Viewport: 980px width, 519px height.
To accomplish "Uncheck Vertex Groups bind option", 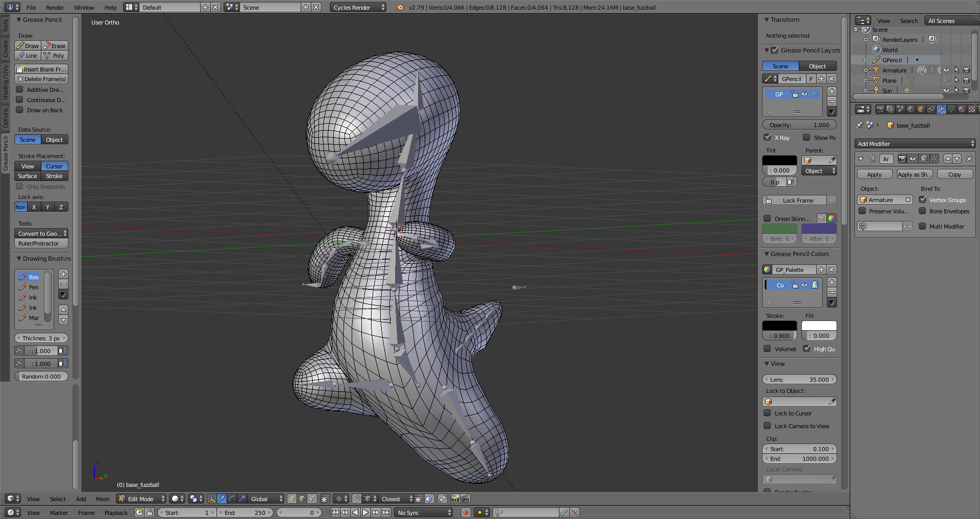I will [x=922, y=200].
